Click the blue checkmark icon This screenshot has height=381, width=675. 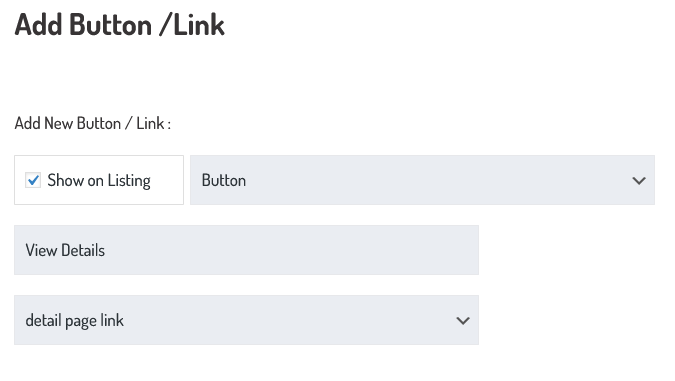pyautogui.click(x=33, y=180)
